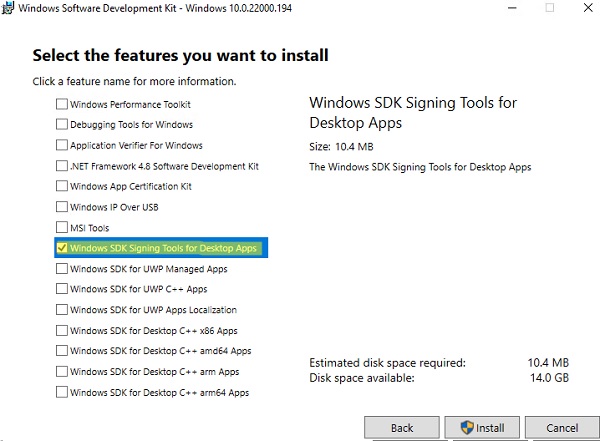Viewport: 600px width, 441px height.
Task: Uncheck Windows SDK Signing Tools for Desktop Apps
Action: (62, 248)
